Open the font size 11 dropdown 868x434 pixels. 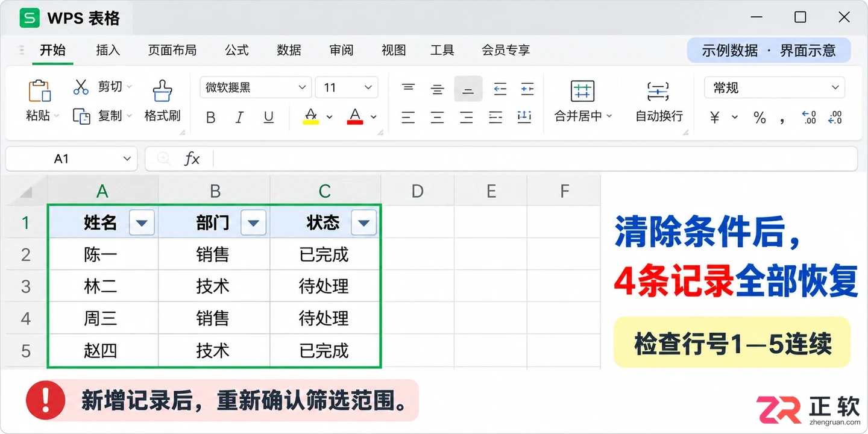tap(347, 87)
